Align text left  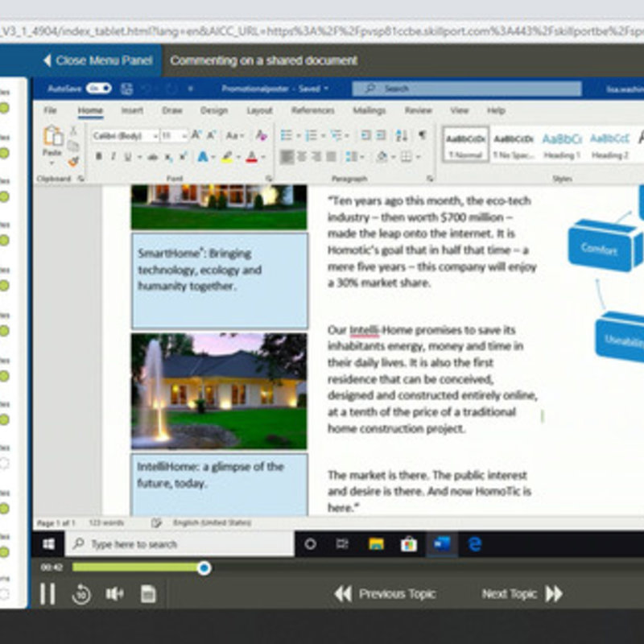click(x=287, y=156)
